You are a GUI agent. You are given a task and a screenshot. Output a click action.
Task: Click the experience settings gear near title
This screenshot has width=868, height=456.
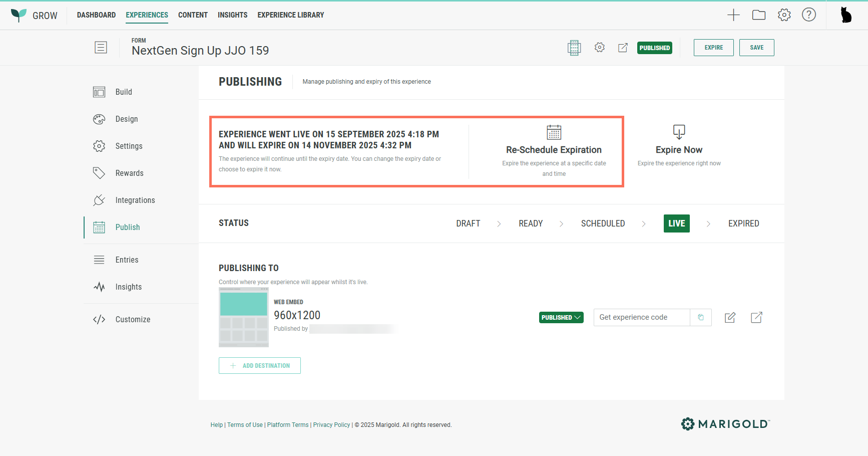click(599, 48)
